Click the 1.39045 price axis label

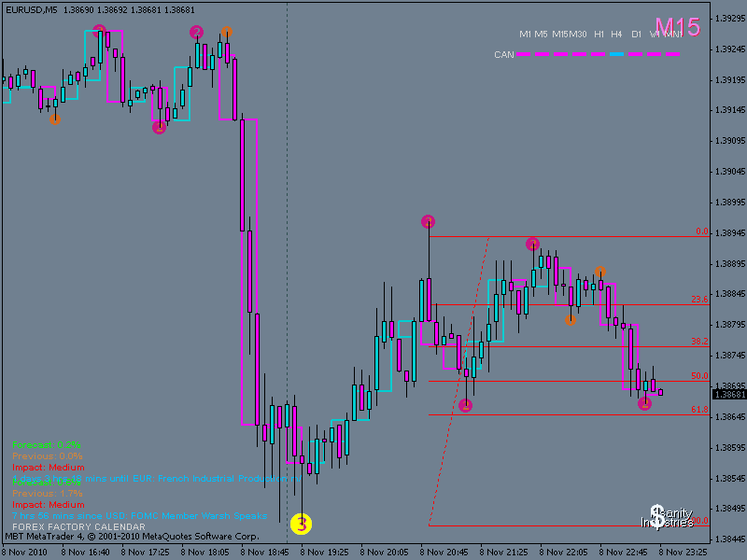point(730,172)
